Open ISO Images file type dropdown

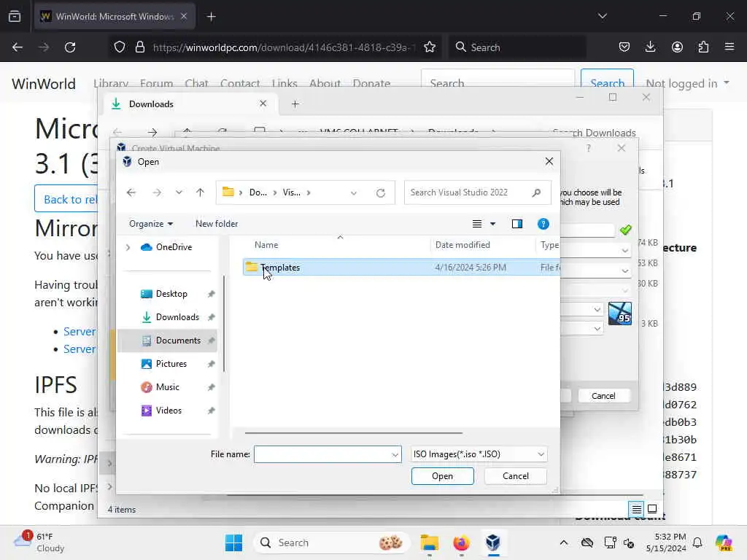[x=479, y=454]
